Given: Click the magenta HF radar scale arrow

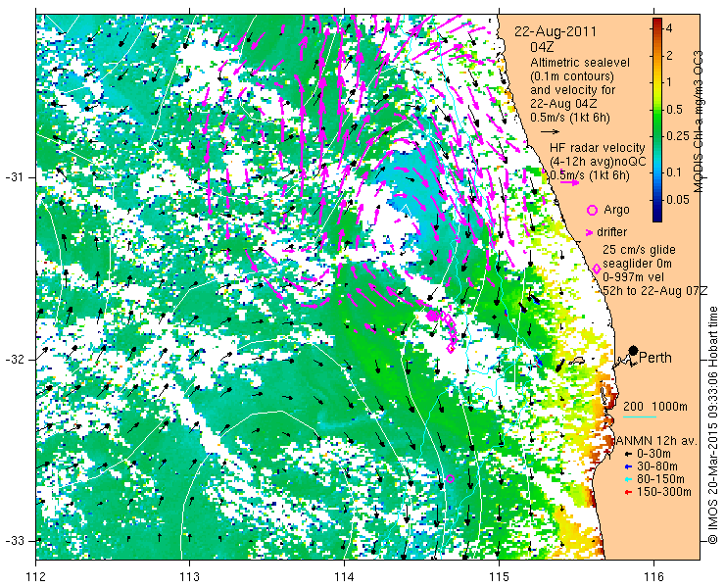Looking at the screenshot, I should (x=569, y=182).
